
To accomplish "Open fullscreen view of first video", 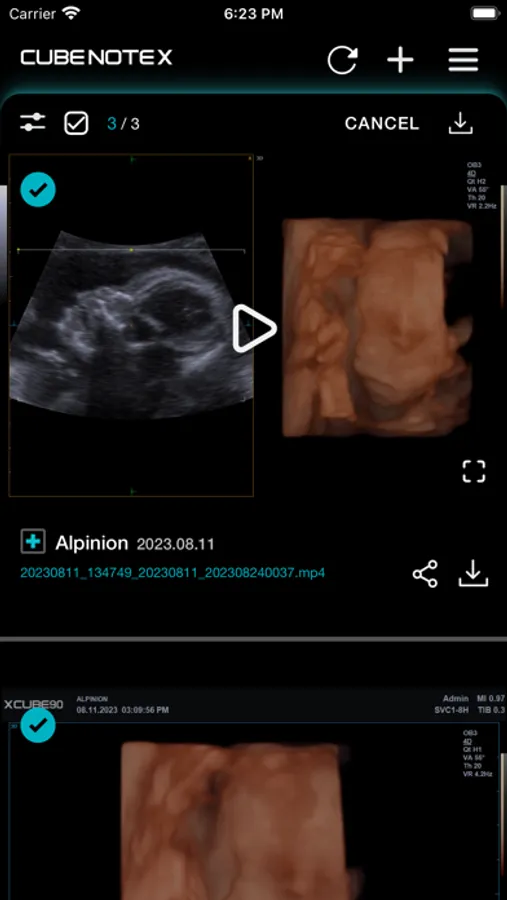I will tap(474, 471).
